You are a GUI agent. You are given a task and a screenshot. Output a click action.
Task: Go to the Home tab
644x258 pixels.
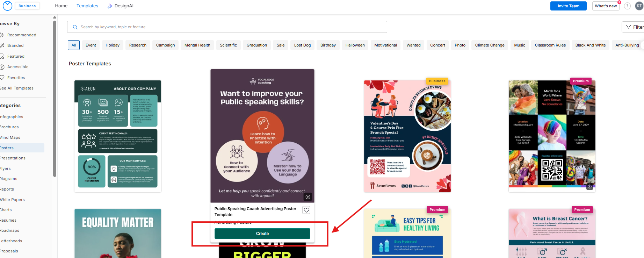pos(61,6)
